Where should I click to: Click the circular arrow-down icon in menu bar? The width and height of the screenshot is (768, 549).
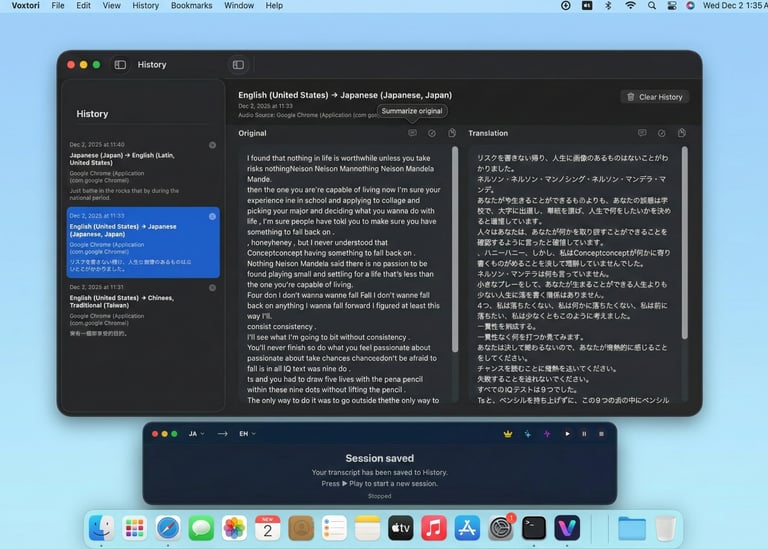(x=565, y=5)
